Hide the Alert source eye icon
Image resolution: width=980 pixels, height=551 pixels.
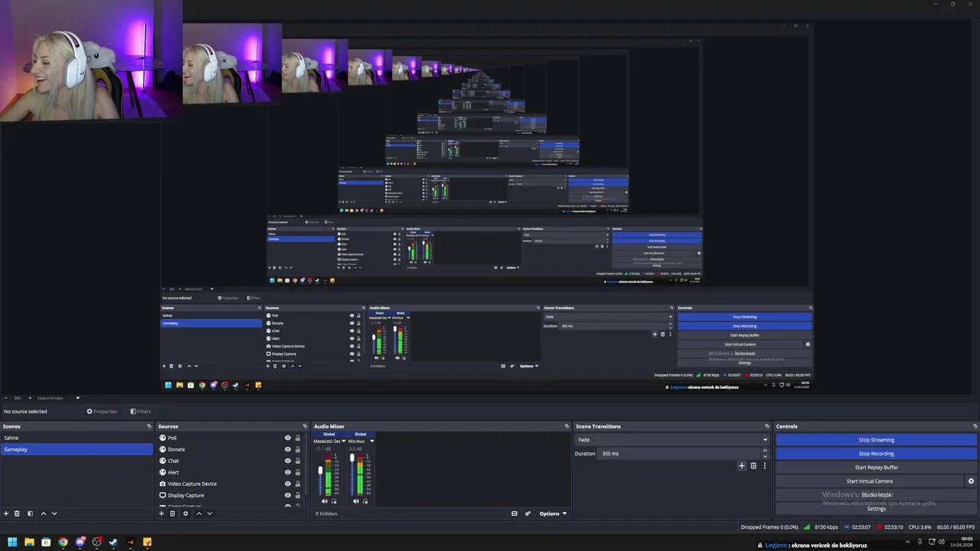tap(288, 472)
